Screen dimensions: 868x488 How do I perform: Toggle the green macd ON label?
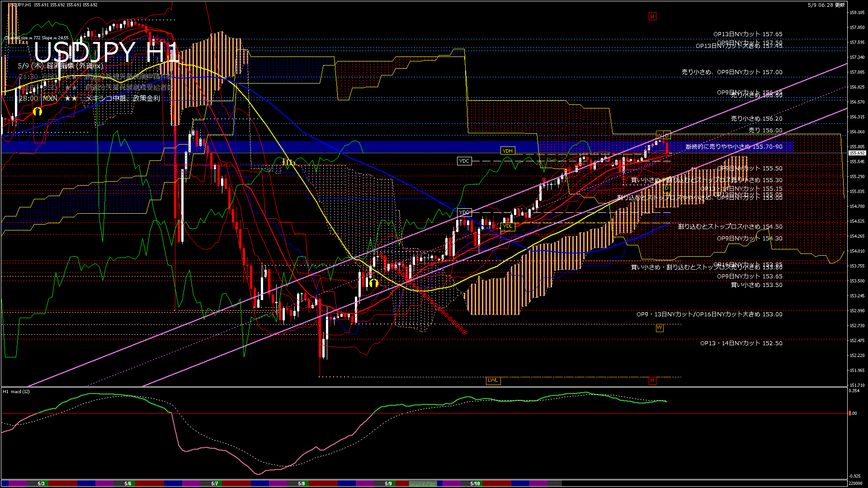pos(423,484)
